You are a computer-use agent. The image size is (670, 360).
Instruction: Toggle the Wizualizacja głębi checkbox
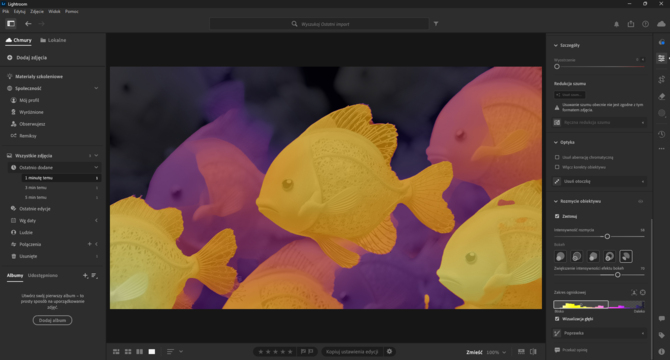[557, 319]
